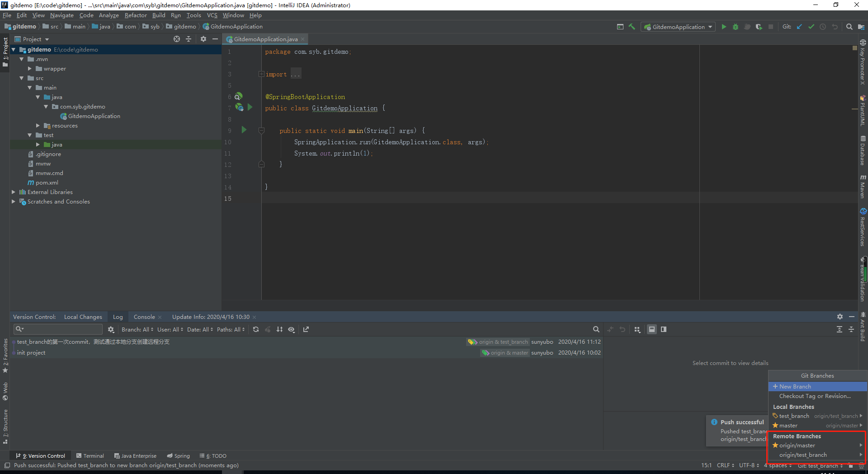Open the Run Anything icon in the main toolbar
Screen dimensions: 868x474
click(620, 27)
